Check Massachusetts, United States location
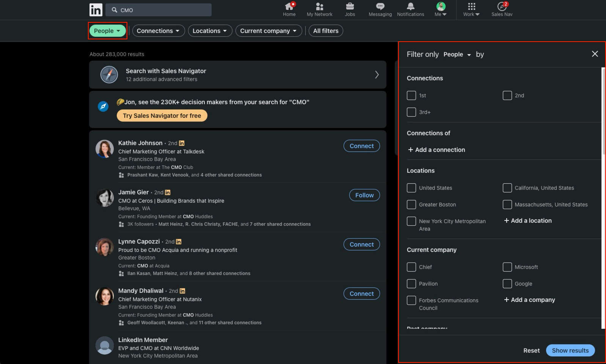The height and width of the screenshot is (364, 606). [507, 205]
